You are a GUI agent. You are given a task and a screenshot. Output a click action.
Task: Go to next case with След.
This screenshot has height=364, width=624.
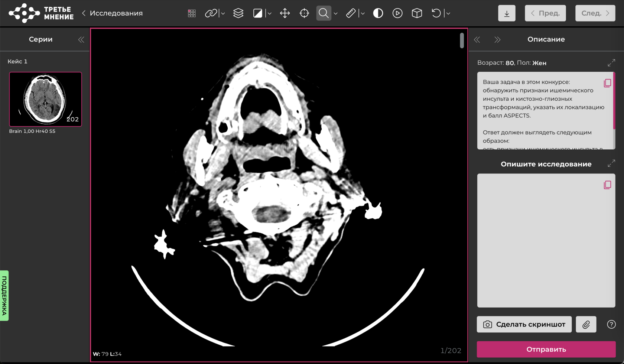[595, 13]
